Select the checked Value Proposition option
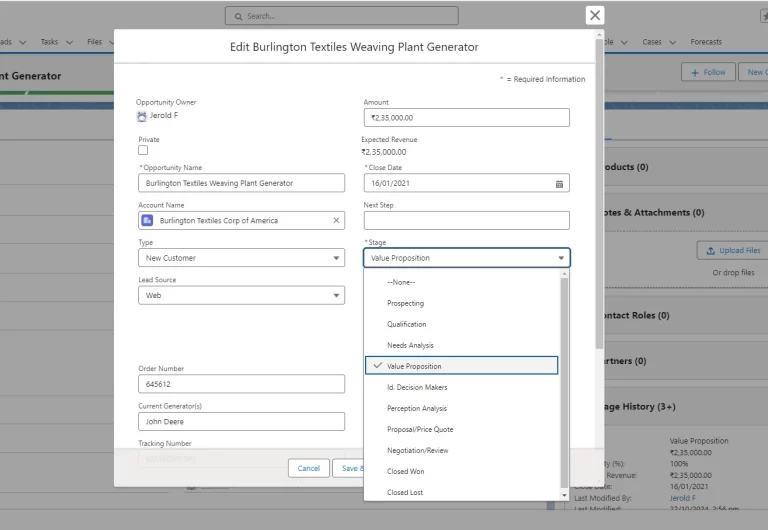 point(461,366)
